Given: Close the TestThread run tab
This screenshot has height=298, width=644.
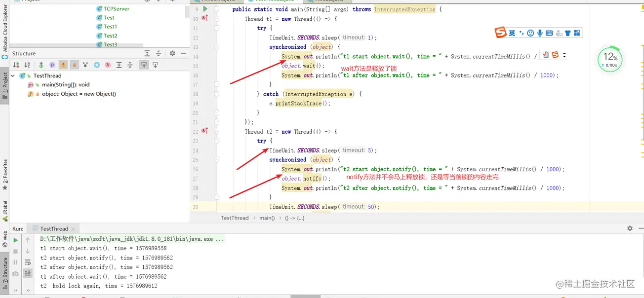Looking at the screenshot, I should [73, 229].
